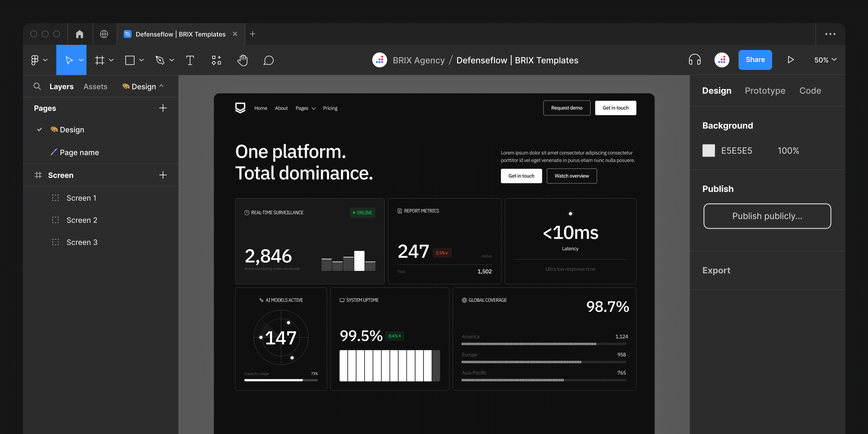Start an audio call with the headphones icon
The image size is (868, 434).
coord(694,60)
